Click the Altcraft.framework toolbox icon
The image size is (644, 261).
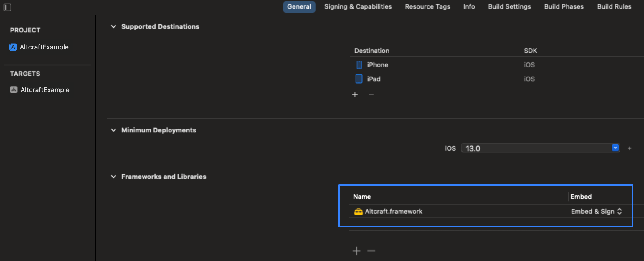pos(358,212)
